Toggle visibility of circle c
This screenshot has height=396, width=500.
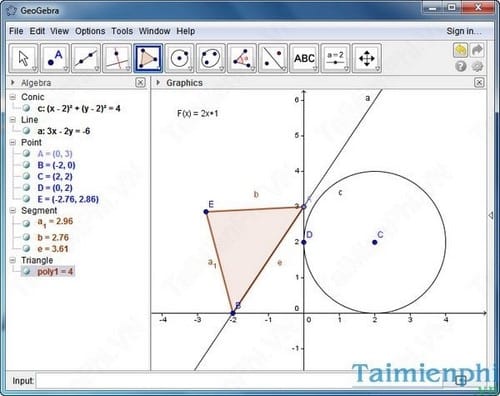click(26, 108)
